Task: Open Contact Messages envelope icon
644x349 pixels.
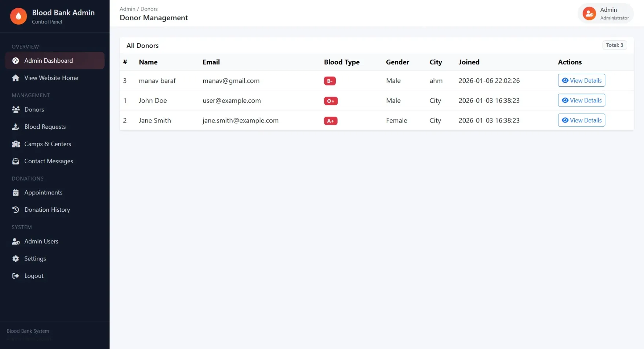Action: 15,161
